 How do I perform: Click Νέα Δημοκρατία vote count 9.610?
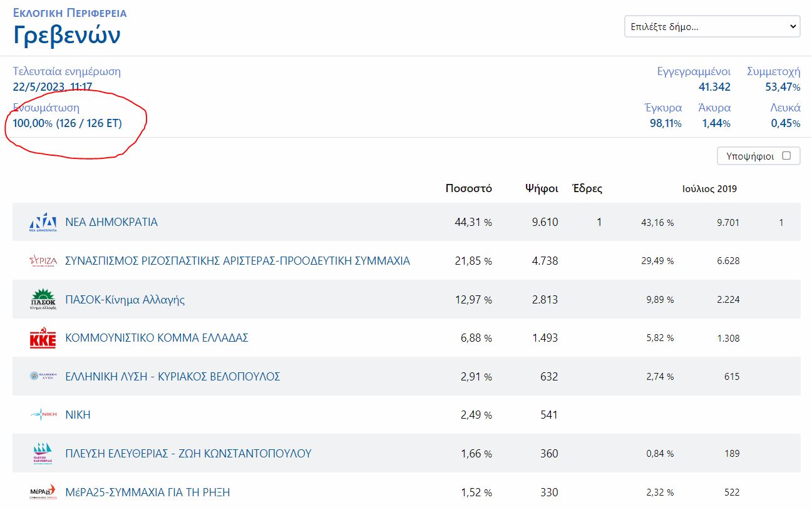545,222
